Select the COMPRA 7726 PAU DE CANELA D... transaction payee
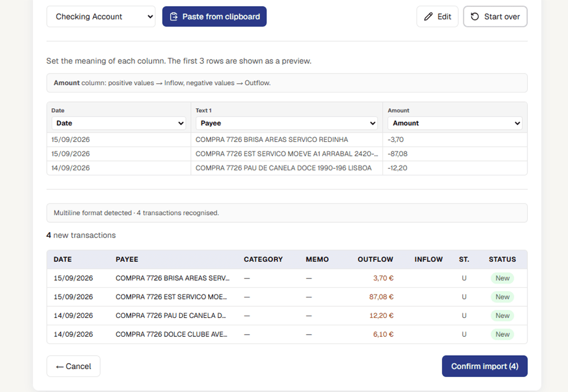This screenshot has height=392, width=568. 170,316
